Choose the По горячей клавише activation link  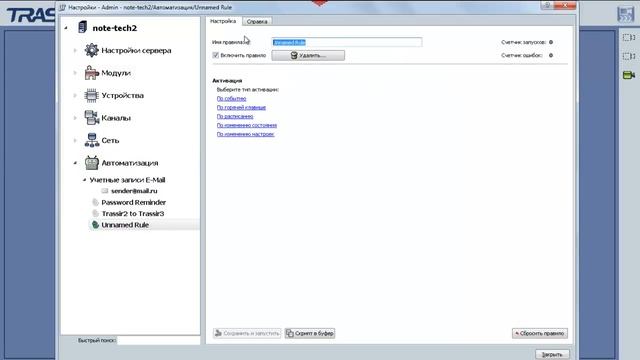(x=241, y=107)
